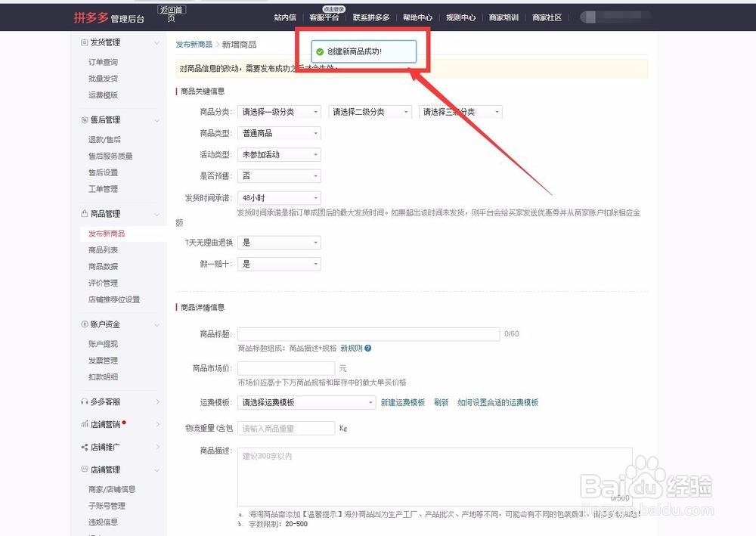
Task: Open 商品列表 in the sidebar
Action: [103, 250]
